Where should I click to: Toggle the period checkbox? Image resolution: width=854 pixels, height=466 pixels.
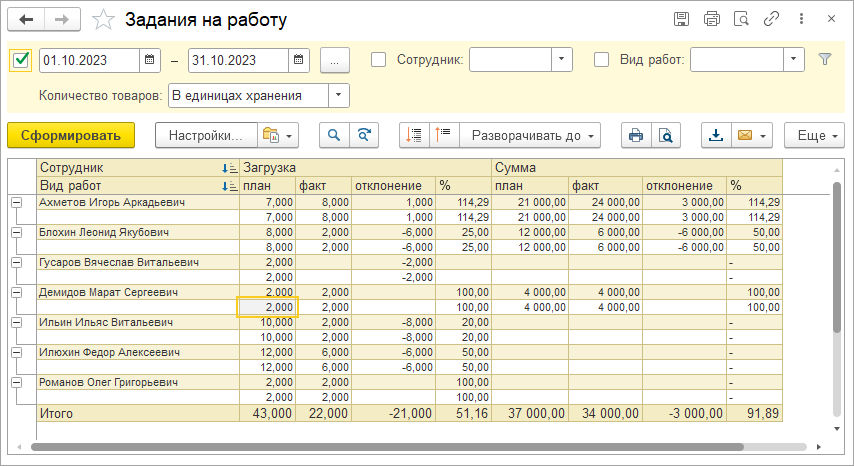21,60
